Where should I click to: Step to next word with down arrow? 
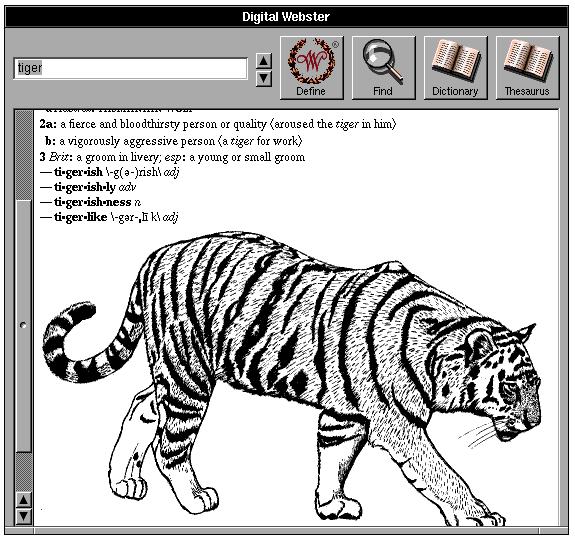click(263, 78)
